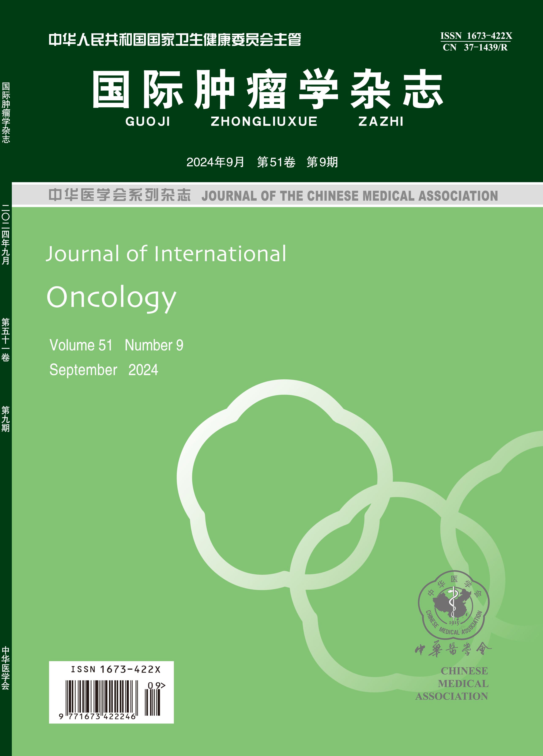The image size is (543, 756).
Task: Click the top supervising authority line 中华人民共和国国家卫生健康委员会主管
Action: click(175, 40)
